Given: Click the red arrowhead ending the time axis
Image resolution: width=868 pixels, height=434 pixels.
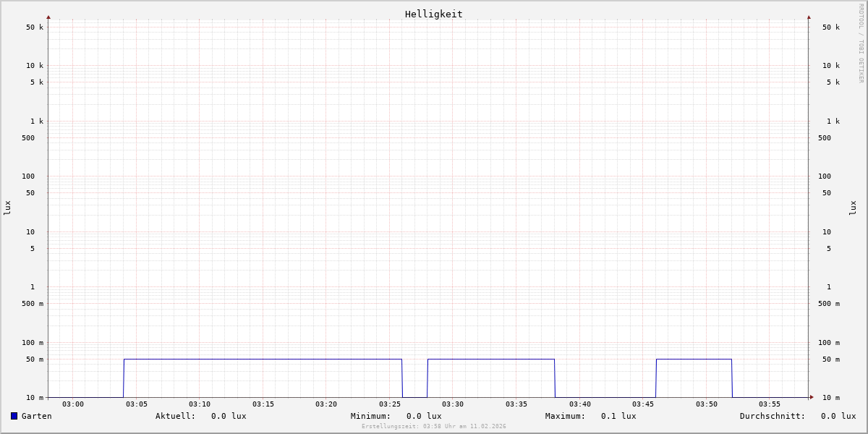Looking at the screenshot, I should click(812, 397).
